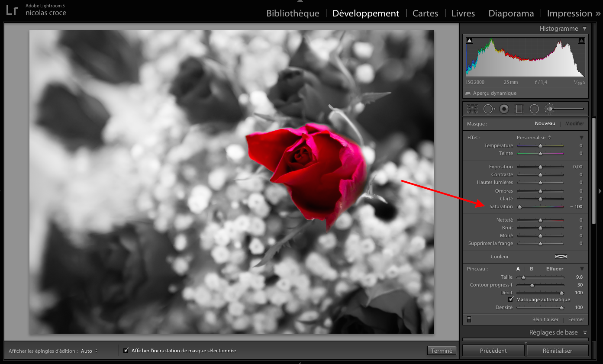Click the Contraste slider

point(541,175)
